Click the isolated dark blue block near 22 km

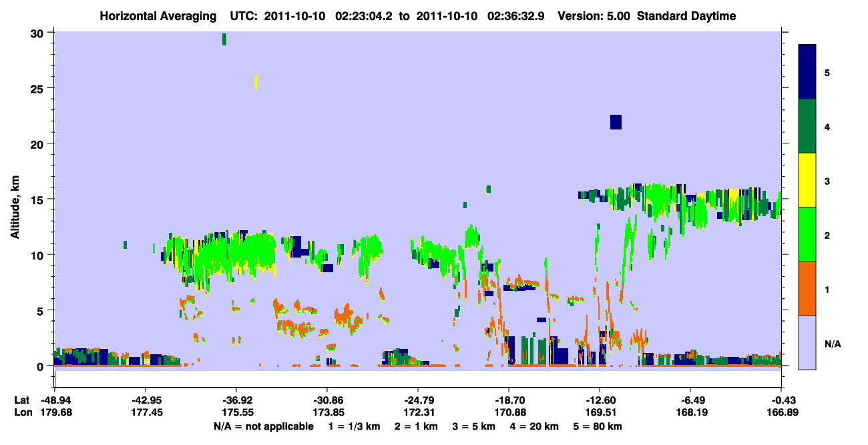616,121
